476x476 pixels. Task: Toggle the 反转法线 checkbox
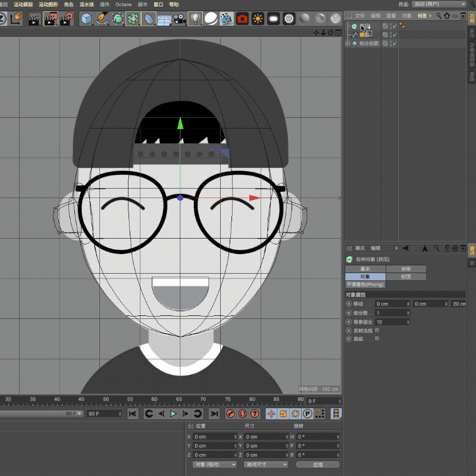pyautogui.click(x=377, y=330)
